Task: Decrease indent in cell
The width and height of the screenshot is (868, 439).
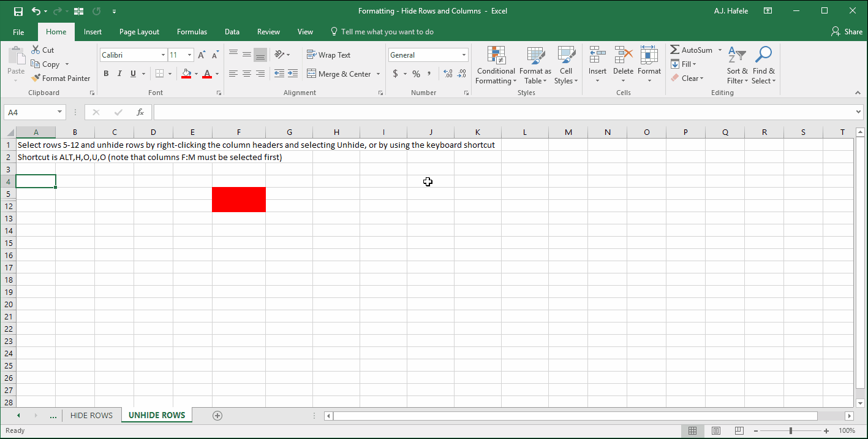Action: coord(279,74)
